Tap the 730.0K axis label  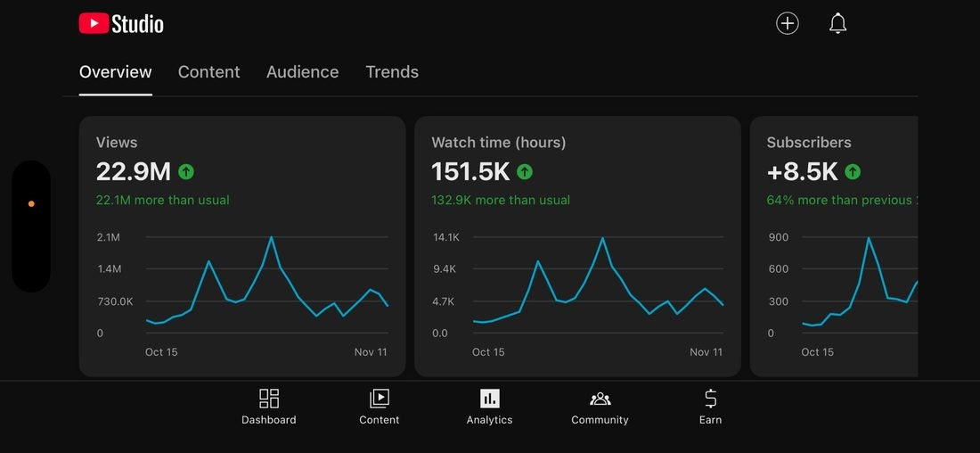point(115,301)
